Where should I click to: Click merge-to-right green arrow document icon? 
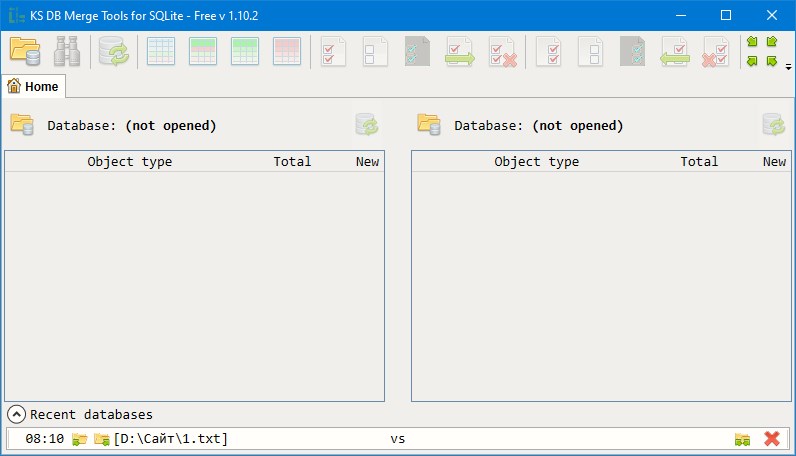(459, 51)
